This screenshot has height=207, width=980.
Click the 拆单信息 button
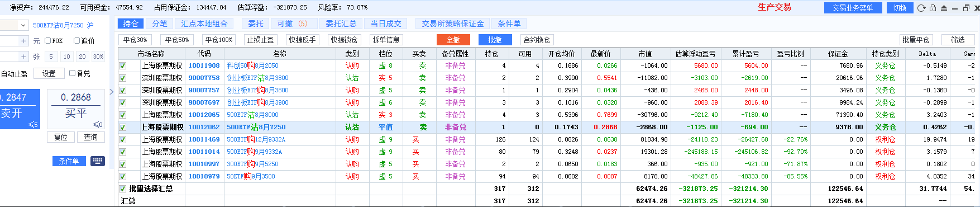[386, 40]
